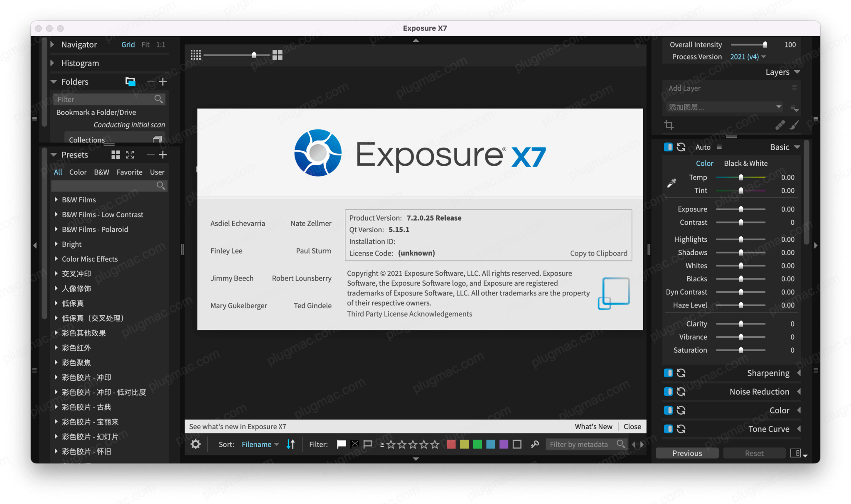Switch presets to grid view icon
Image resolution: width=851 pixels, height=504 pixels.
pyautogui.click(x=116, y=155)
